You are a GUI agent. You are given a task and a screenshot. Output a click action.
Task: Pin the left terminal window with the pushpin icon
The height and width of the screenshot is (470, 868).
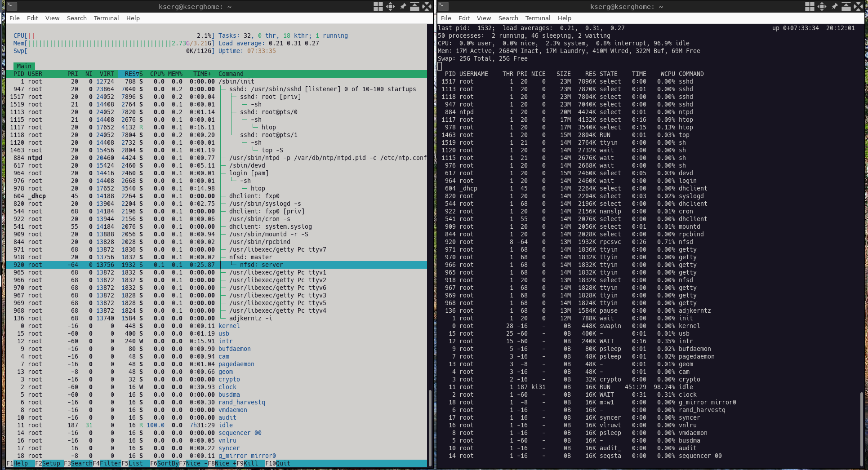coord(403,6)
